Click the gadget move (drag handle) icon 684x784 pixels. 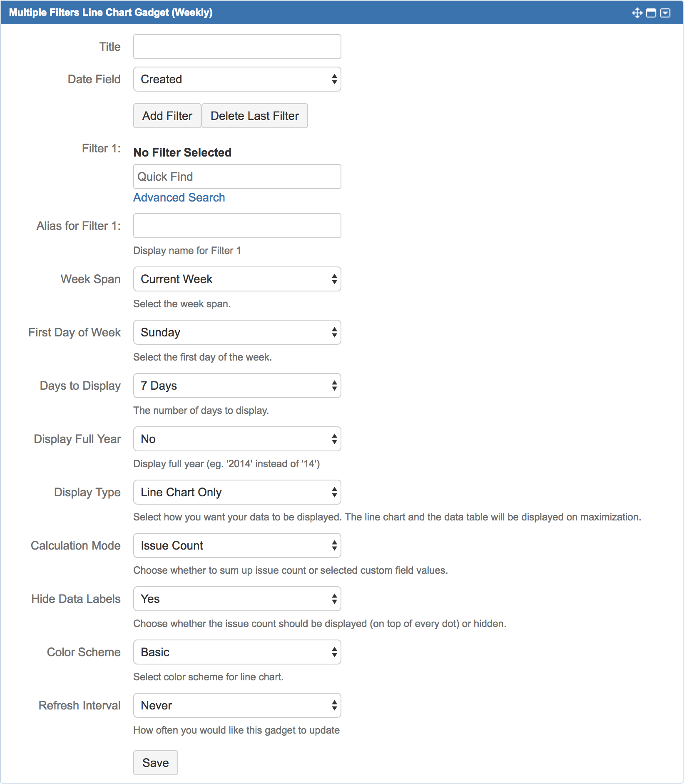637,13
